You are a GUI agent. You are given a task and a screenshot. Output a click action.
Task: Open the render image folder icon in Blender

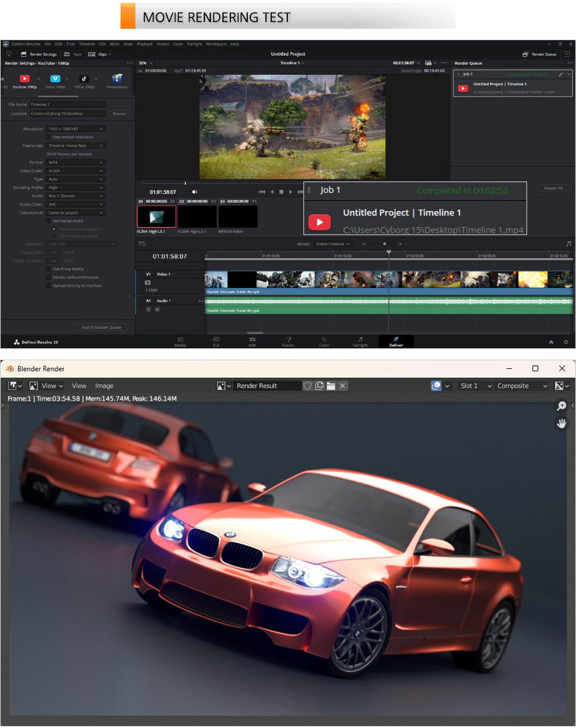click(x=331, y=386)
